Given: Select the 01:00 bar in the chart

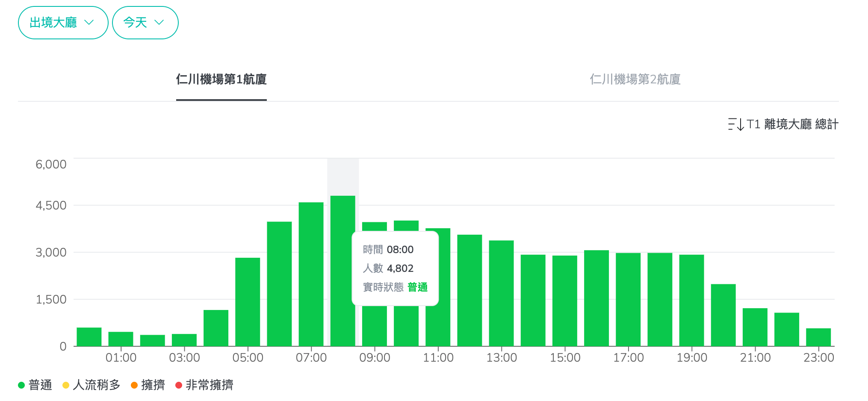Looking at the screenshot, I should tap(121, 339).
